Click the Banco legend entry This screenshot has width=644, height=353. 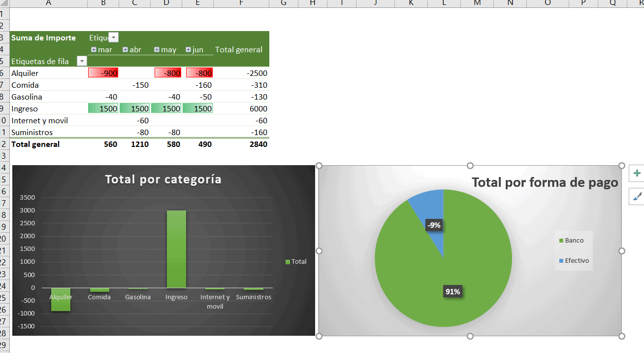[571, 241]
